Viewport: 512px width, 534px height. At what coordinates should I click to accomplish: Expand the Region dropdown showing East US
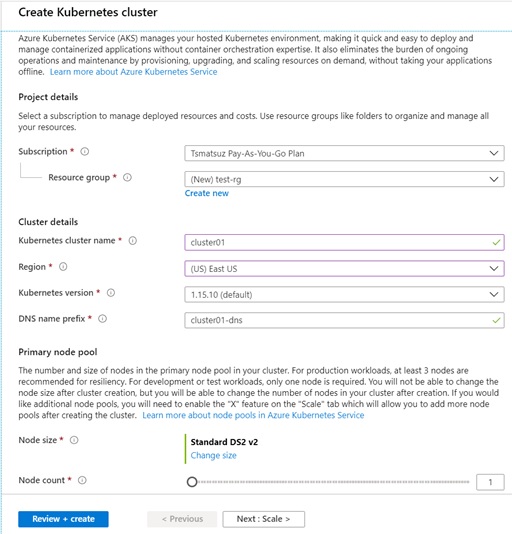tap(344, 268)
